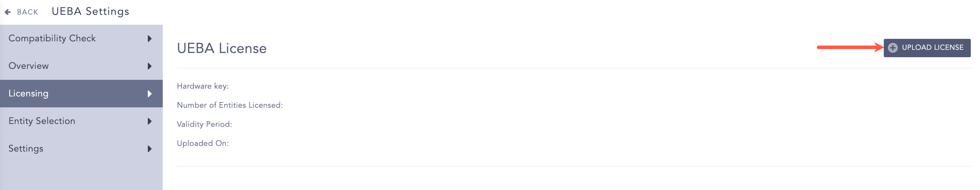Click the Uploaded On label
The width and height of the screenshot is (980, 190).
coord(203,143)
